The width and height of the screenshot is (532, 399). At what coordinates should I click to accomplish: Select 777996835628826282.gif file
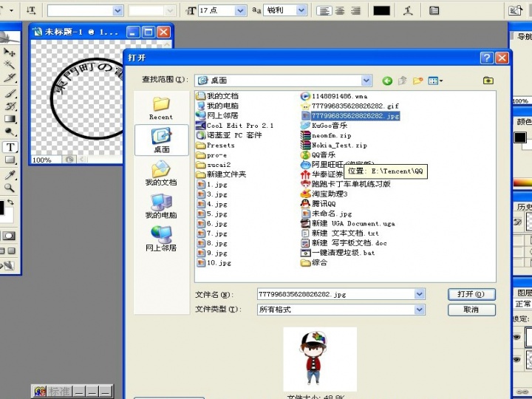click(x=349, y=106)
